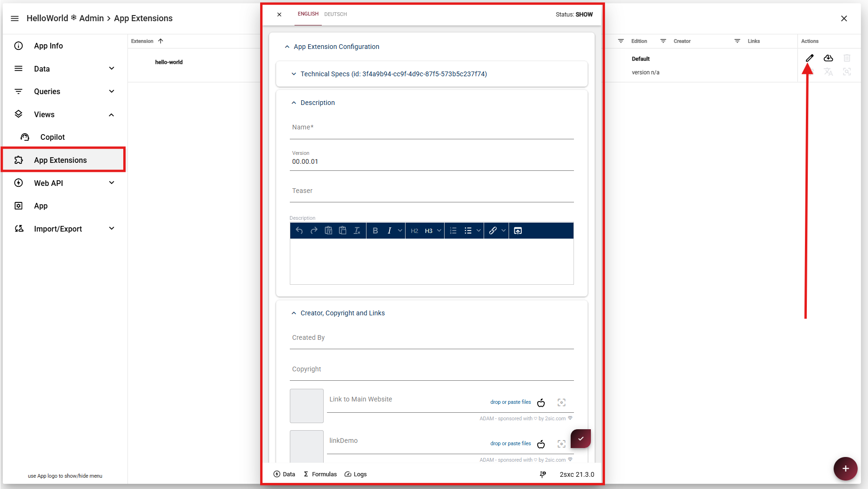Collapse the Description section
Viewport: 868px width, 489px height.
tap(294, 103)
